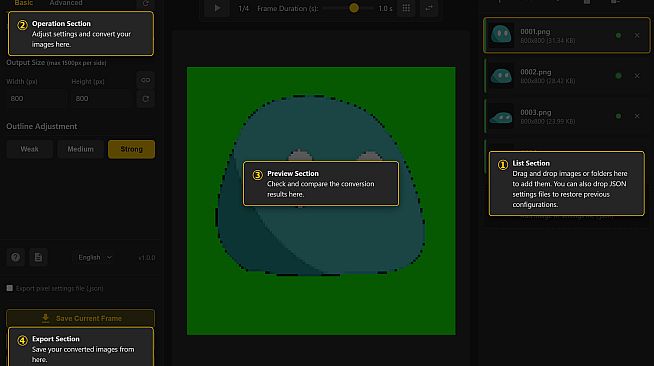Adjust the Frame Duration slider knob
Screen dimensions: 654x366
(x=354, y=8)
